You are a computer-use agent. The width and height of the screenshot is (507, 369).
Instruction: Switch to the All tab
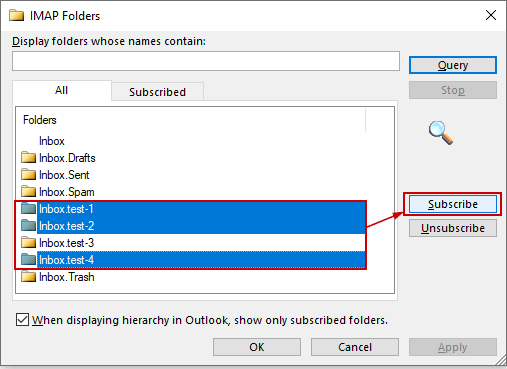click(62, 90)
